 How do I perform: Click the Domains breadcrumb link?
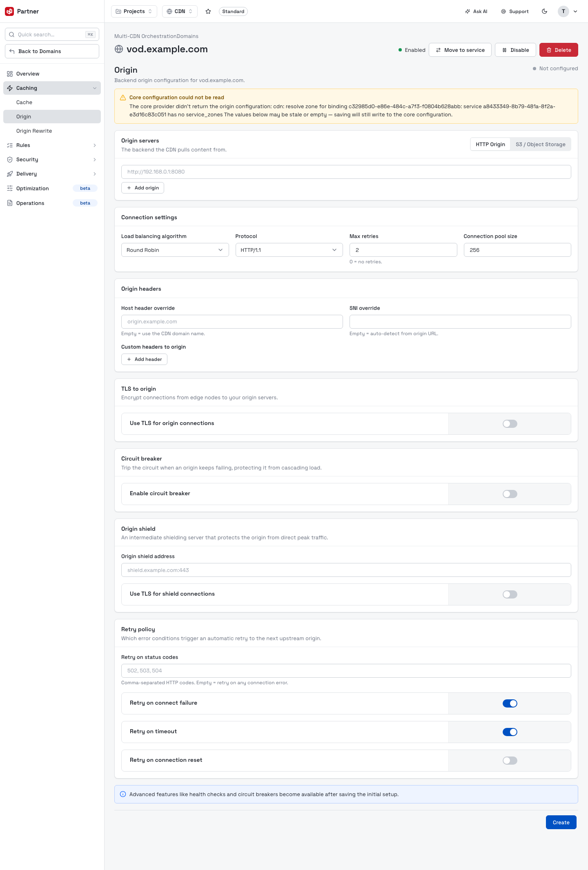point(187,36)
